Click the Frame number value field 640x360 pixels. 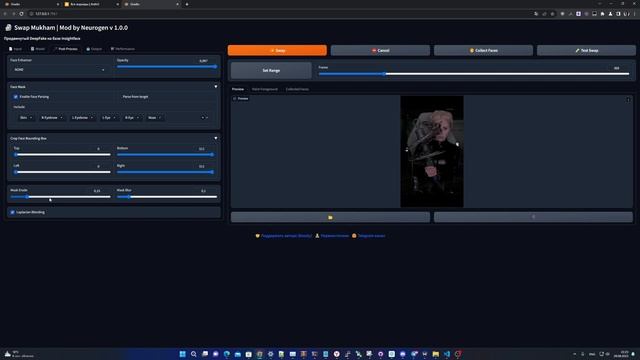(616, 68)
